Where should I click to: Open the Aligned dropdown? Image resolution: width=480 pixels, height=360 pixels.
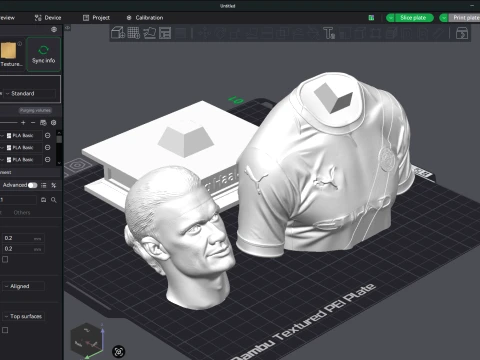[23, 286]
